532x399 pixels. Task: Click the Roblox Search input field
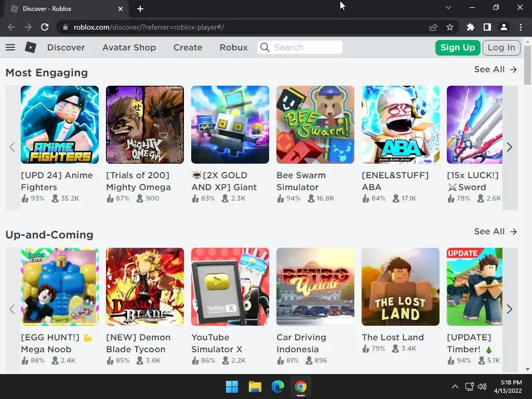(300, 47)
